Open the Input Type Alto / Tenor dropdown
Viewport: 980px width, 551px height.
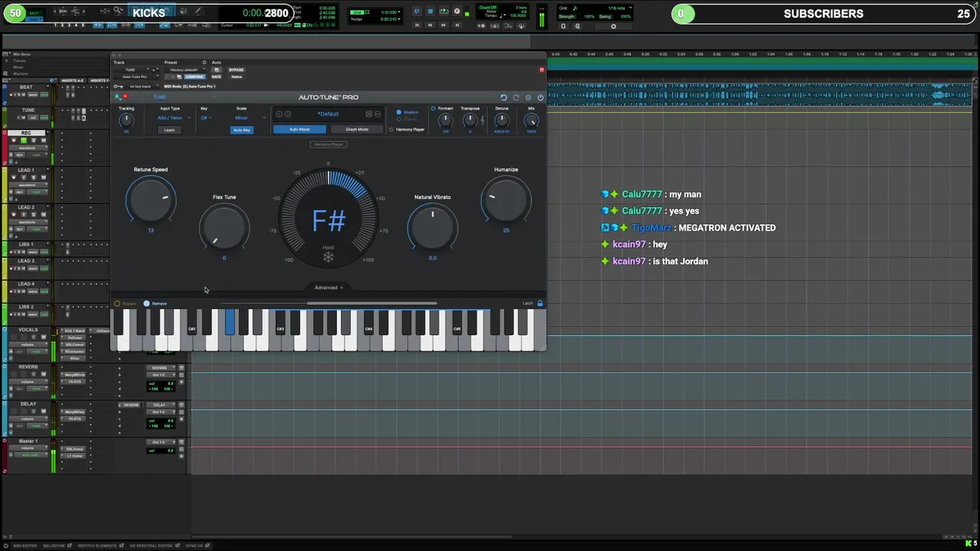(x=174, y=118)
